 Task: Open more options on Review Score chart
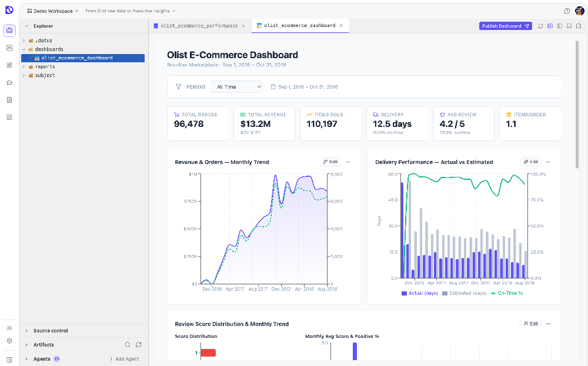coord(548,324)
